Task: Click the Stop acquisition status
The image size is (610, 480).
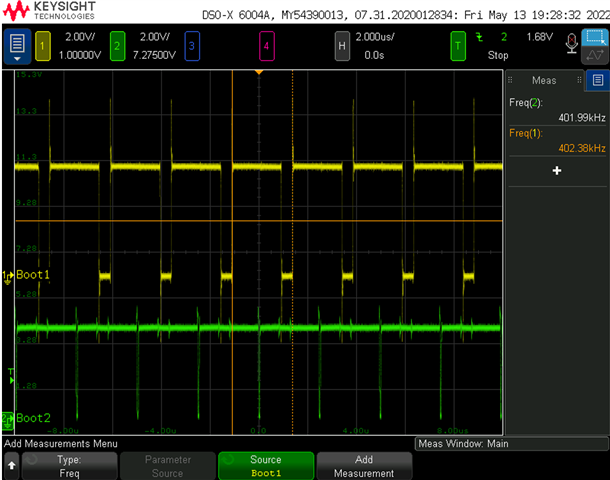Action: pyautogui.click(x=498, y=55)
